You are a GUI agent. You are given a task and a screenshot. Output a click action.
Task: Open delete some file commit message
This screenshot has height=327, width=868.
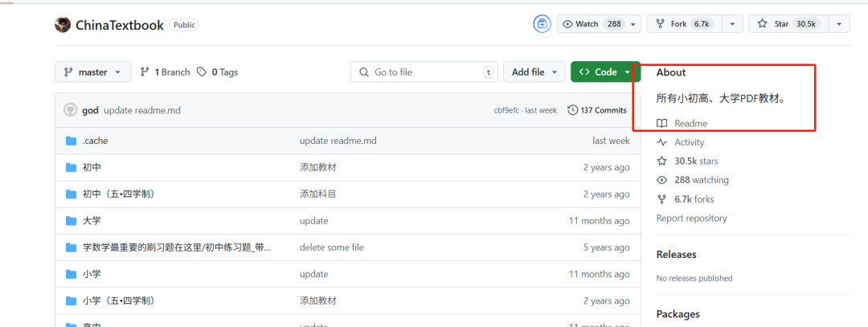[x=332, y=247]
